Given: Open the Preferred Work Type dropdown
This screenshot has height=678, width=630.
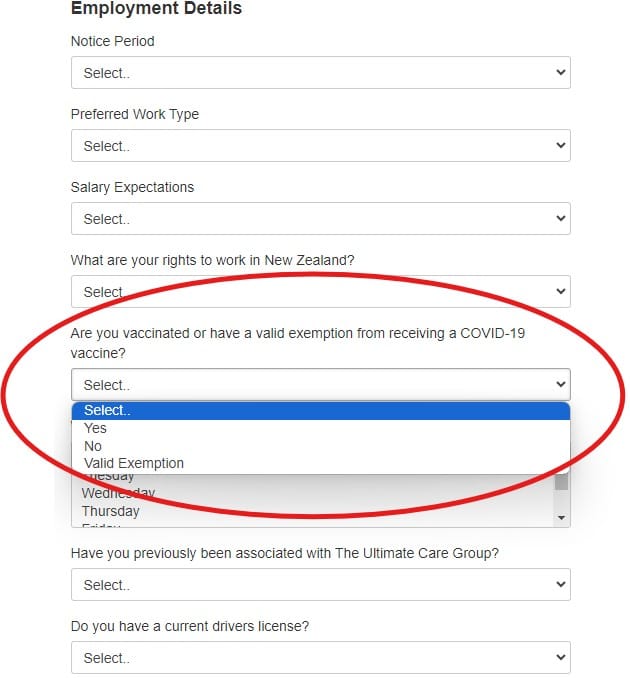Looking at the screenshot, I should [320, 146].
